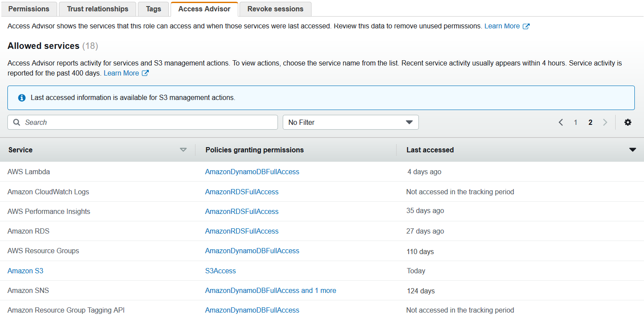The height and width of the screenshot is (320, 644).
Task: Open the top Learn More external link icon
Action: click(x=527, y=26)
